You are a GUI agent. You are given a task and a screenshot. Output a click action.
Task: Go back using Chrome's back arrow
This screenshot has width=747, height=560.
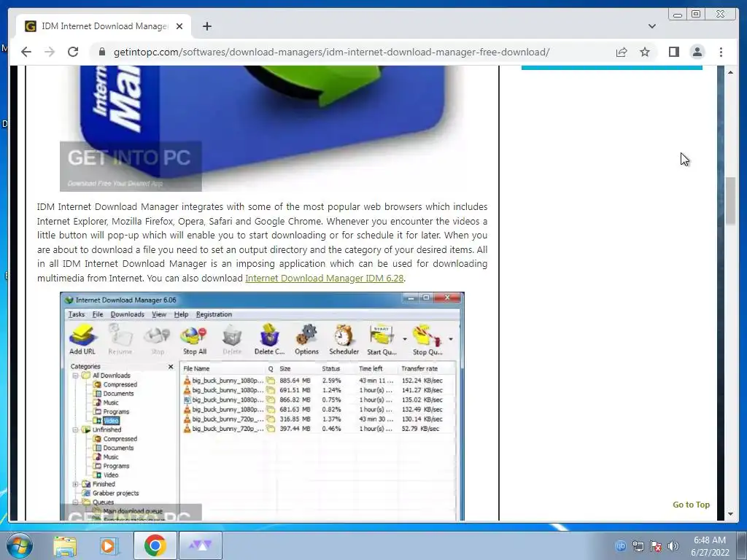coord(26,52)
